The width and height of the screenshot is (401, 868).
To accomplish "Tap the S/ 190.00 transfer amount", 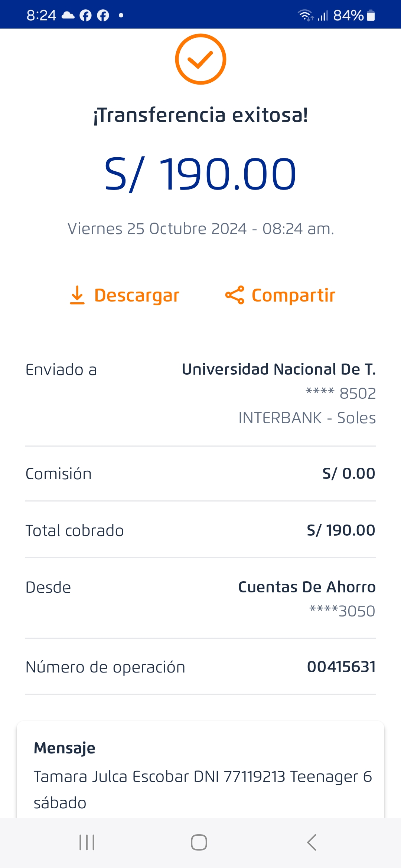I will click(x=200, y=174).
